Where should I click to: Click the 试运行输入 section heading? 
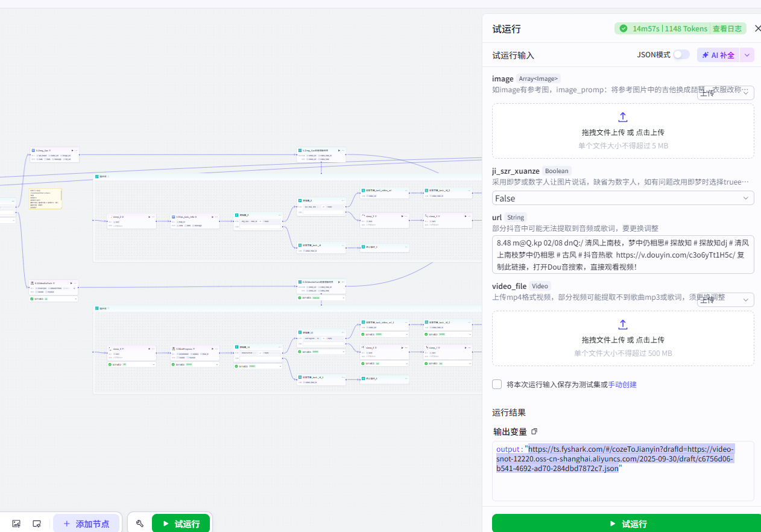(x=513, y=55)
